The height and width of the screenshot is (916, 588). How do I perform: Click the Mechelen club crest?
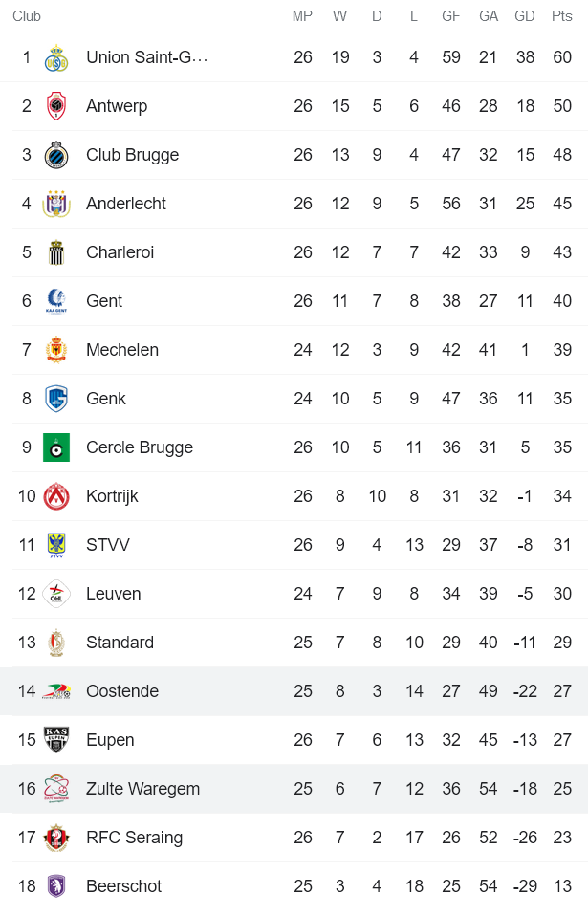pos(56,350)
